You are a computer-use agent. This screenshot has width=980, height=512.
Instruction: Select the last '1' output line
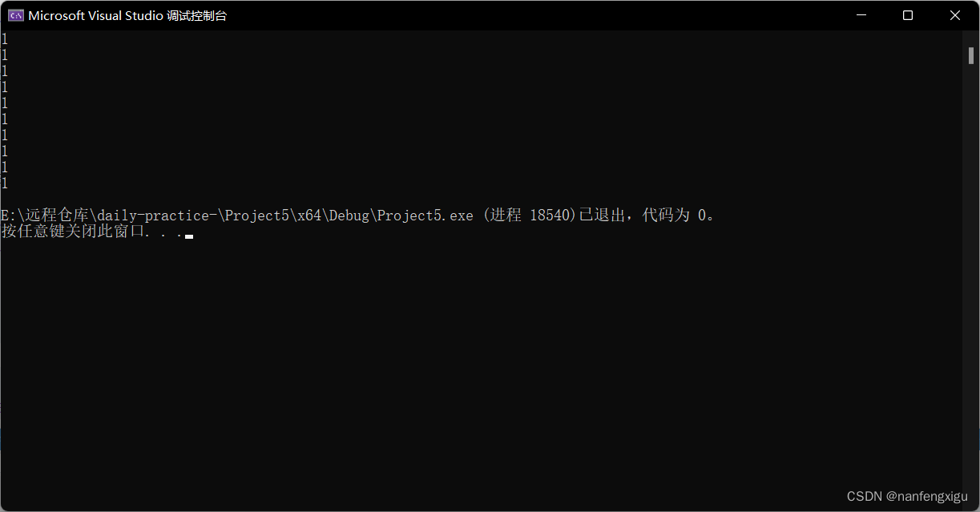pyautogui.click(x=4, y=183)
